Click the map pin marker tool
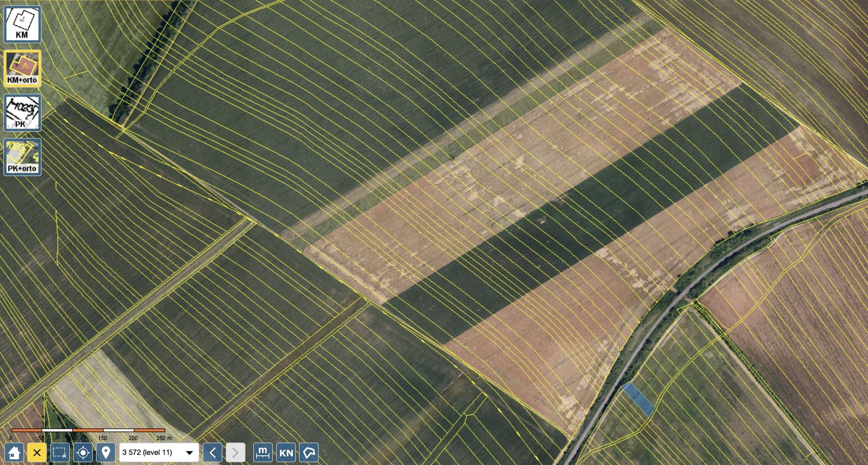 point(105,452)
